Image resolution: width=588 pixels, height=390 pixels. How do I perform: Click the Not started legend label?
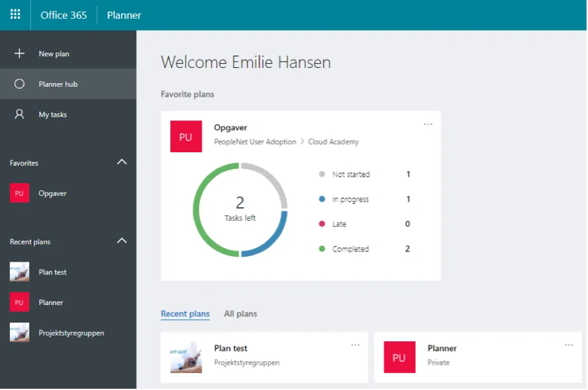click(351, 174)
